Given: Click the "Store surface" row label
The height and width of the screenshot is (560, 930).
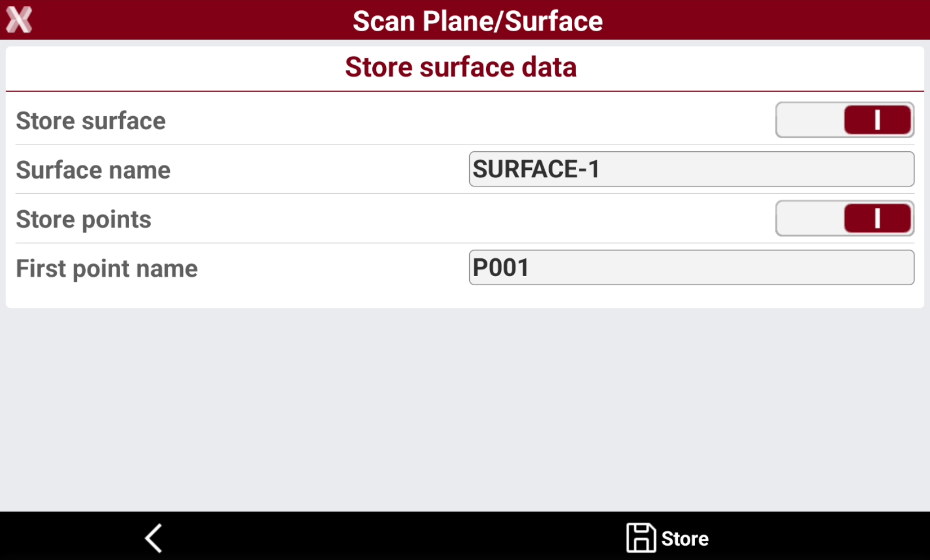Looking at the screenshot, I should 91,121.
